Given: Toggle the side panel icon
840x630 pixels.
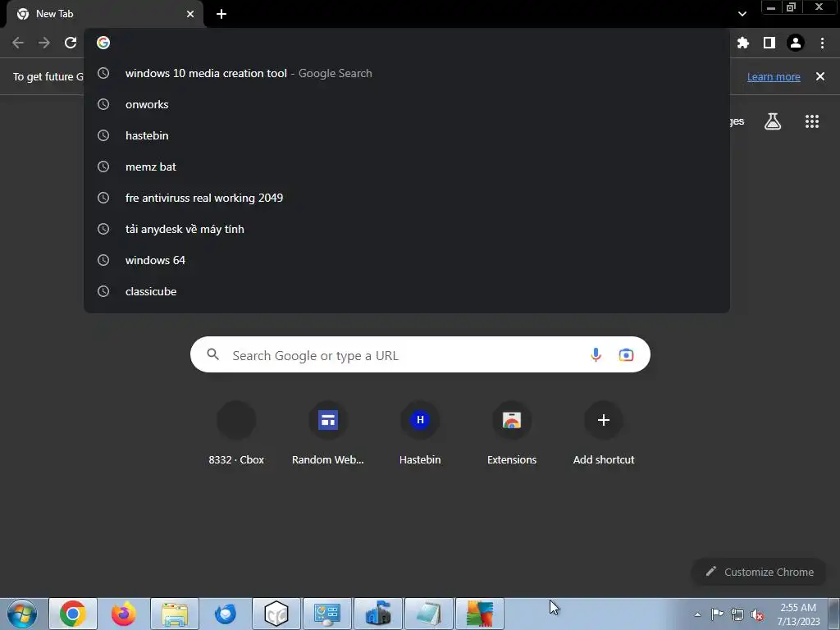Looking at the screenshot, I should pyautogui.click(x=769, y=43).
